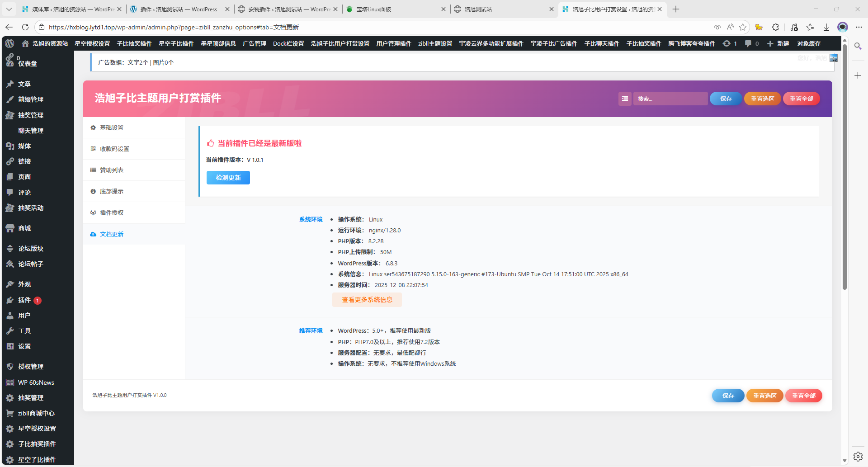Open the 收款码设置 tab

point(114,149)
